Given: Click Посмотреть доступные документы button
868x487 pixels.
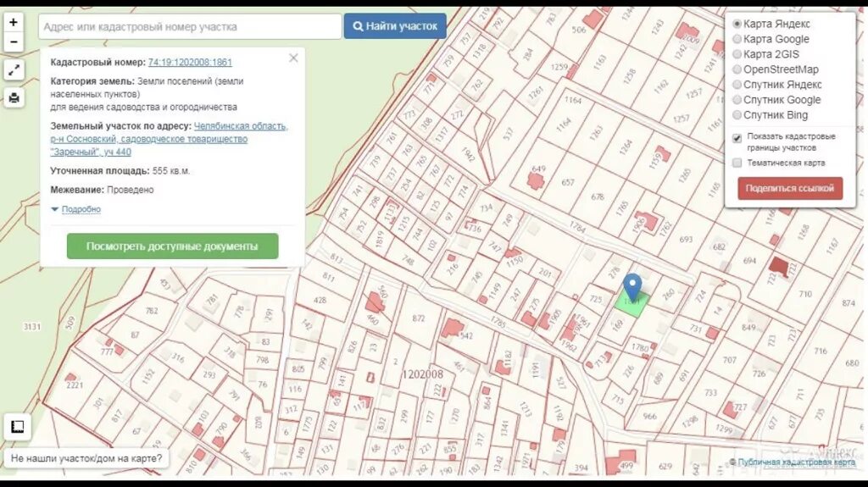Looking at the screenshot, I should [172, 246].
